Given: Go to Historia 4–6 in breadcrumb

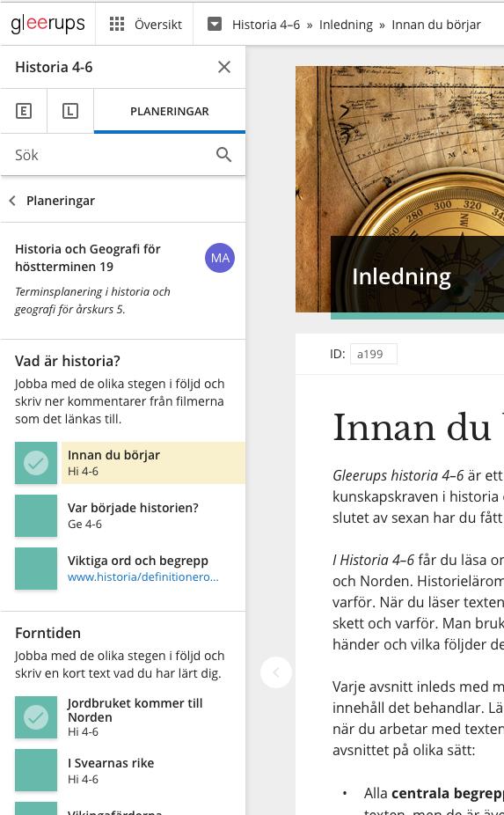Looking at the screenshot, I should click(x=266, y=25).
